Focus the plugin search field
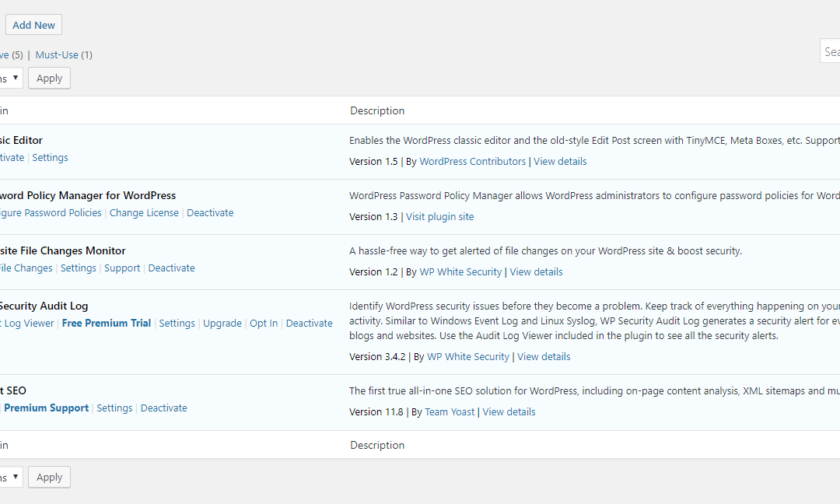The height and width of the screenshot is (504, 840). tap(831, 51)
